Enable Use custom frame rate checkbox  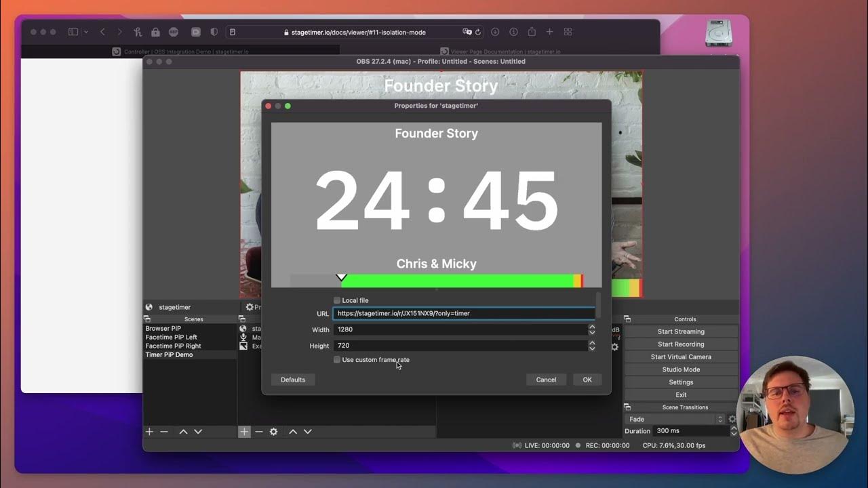337,360
